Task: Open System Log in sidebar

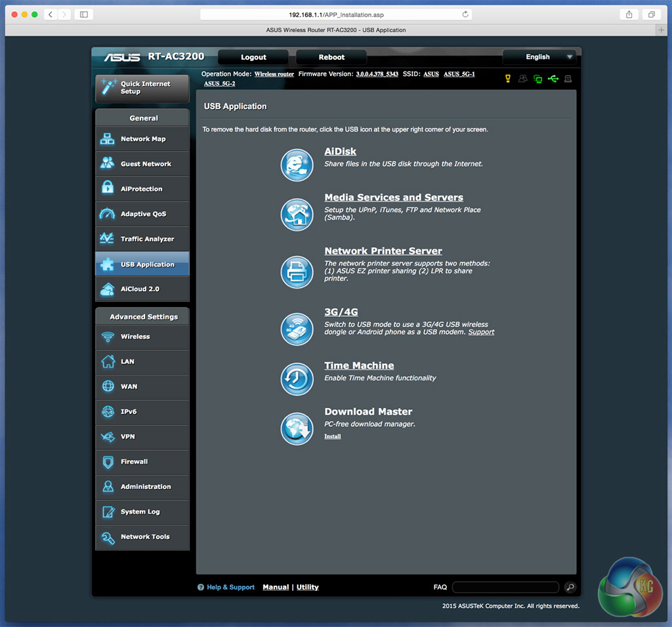Action: [142, 512]
